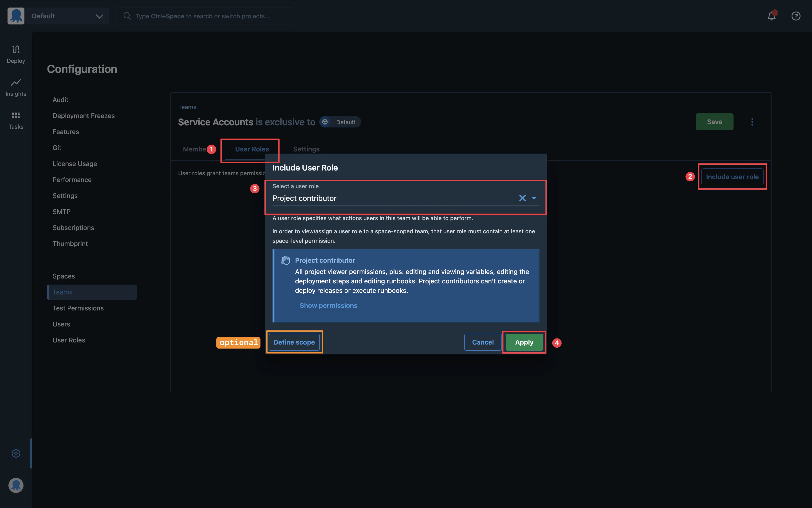The image size is (812, 508).
Task: Open Test Permissions page
Action: (x=78, y=308)
